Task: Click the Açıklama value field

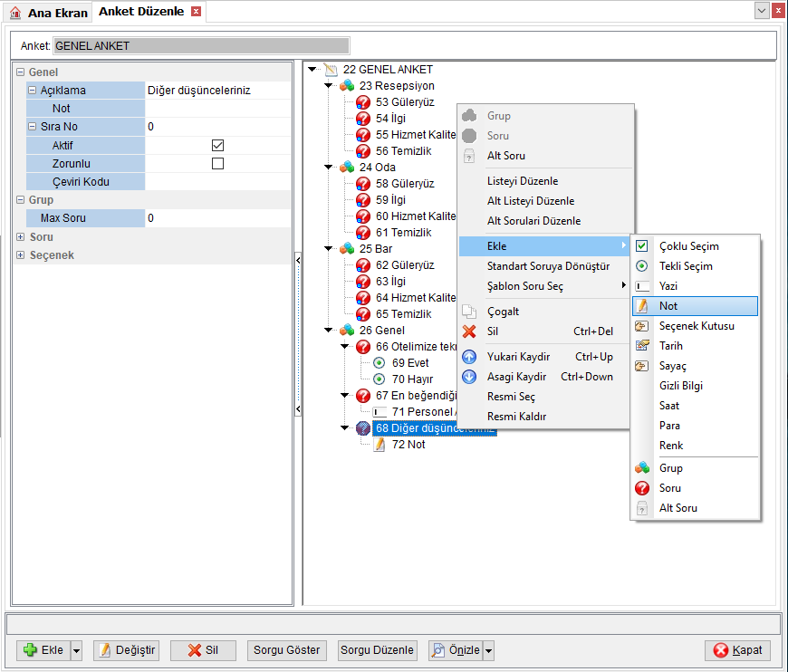Action: (x=218, y=90)
